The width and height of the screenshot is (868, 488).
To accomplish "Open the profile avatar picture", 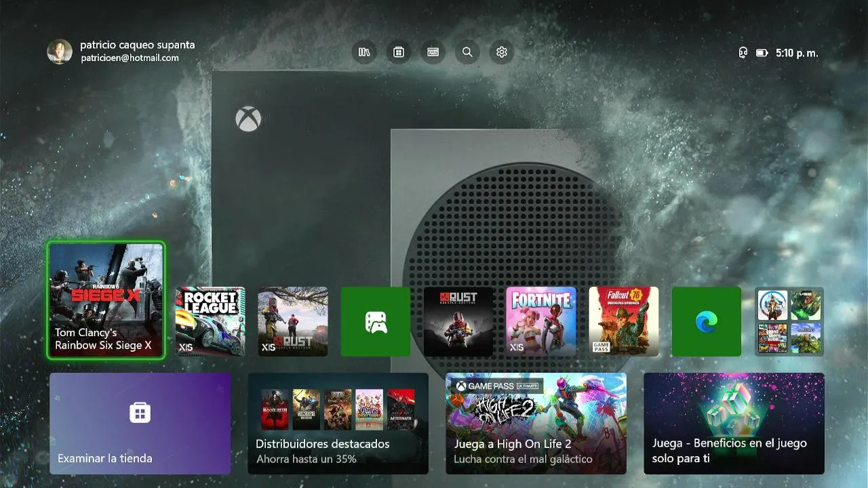I will pos(60,52).
